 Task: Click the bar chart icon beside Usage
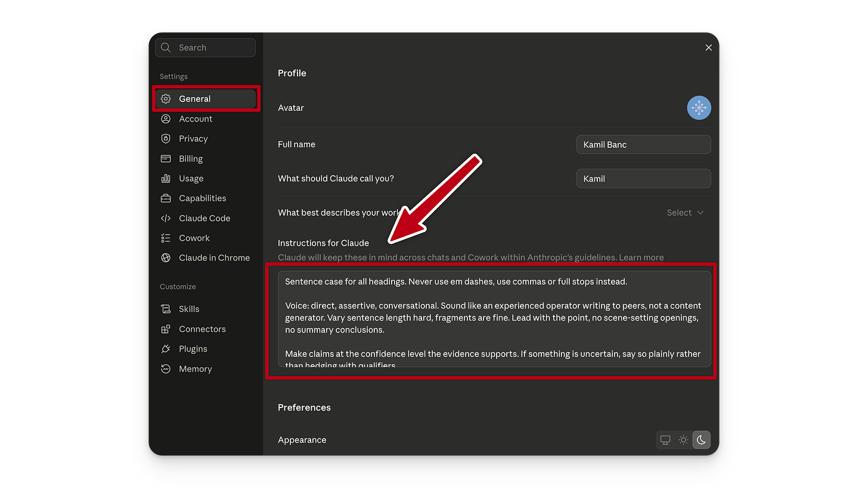(x=166, y=178)
